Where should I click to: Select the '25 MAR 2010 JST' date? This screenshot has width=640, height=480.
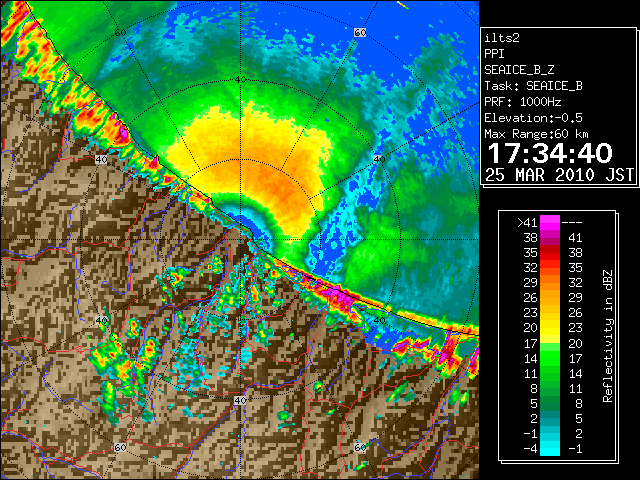(559, 175)
